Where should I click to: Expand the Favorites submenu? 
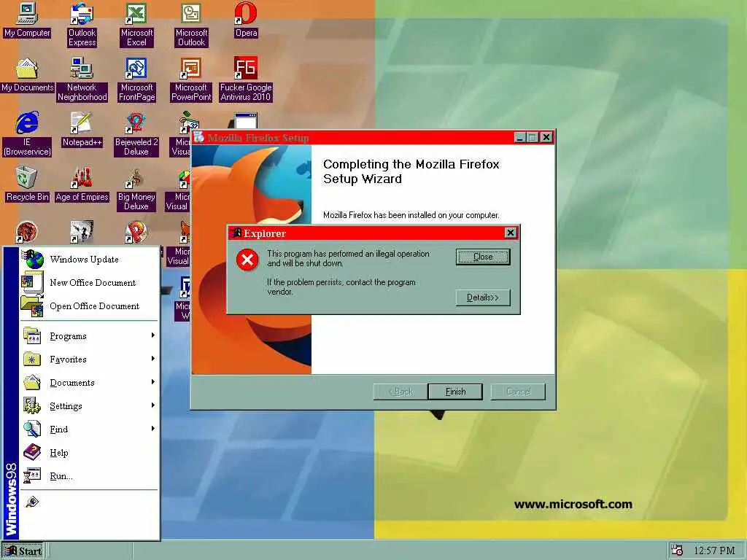pyautogui.click(x=90, y=359)
